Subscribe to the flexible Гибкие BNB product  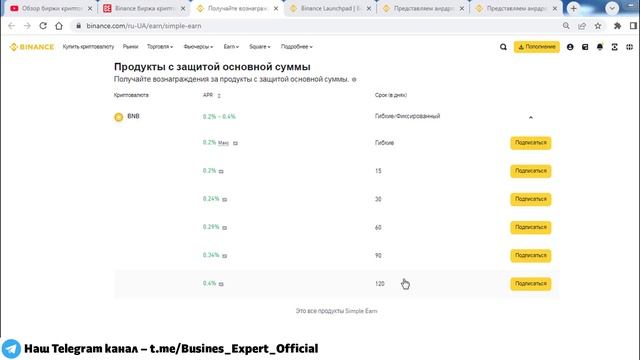coord(531,143)
